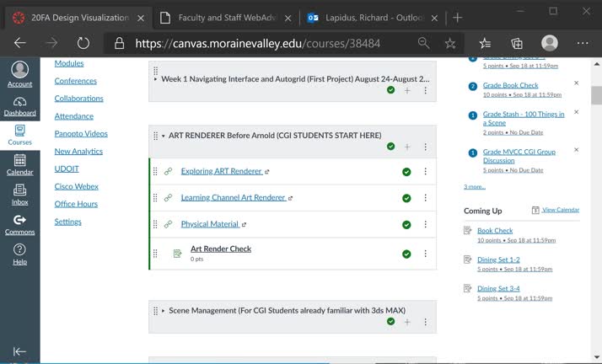This screenshot has height=364, width=602.
Task: Toggle publish status of Physical Material
Action: coord(406,225)
